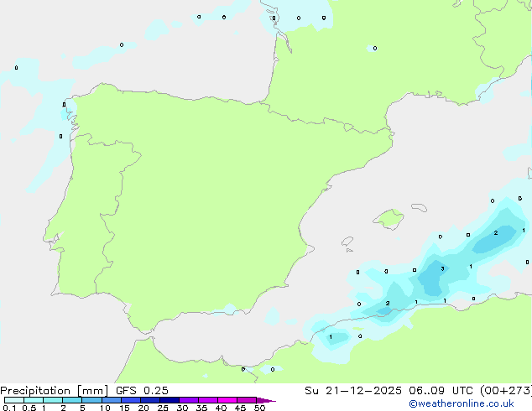Select the '45' legend scale label
532x411 pixels.
[241, 408]
